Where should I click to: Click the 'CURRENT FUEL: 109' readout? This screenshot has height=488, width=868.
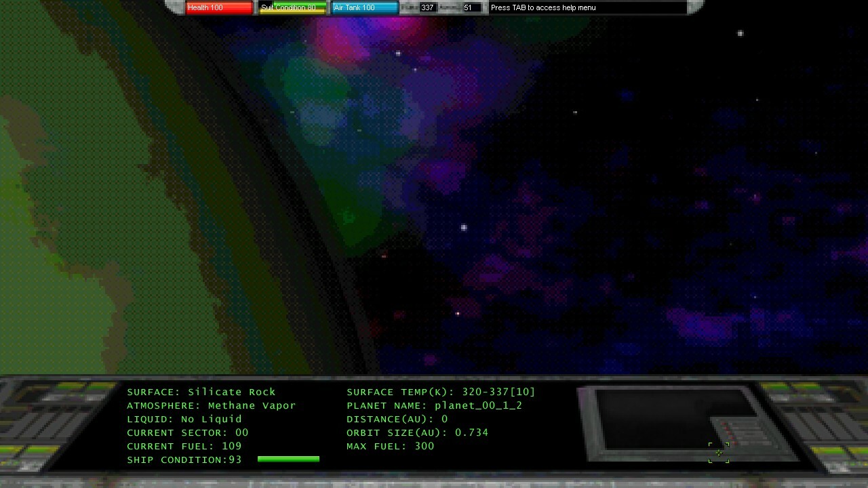(184, 446)
